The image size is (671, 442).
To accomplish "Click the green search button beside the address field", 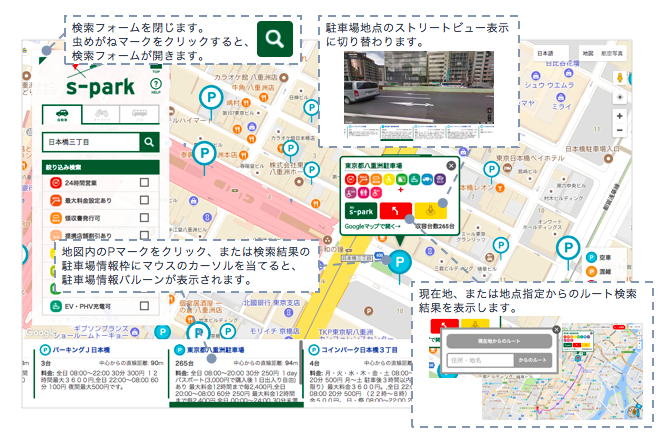I will pos(149,142).
